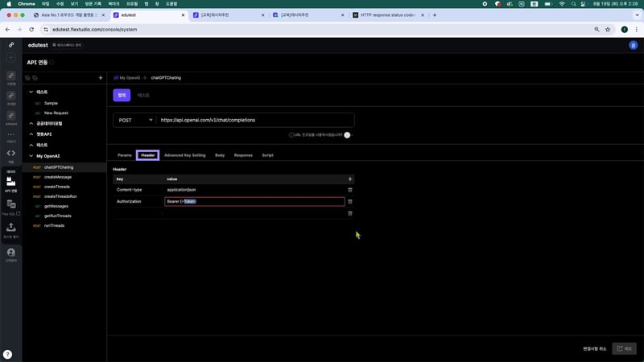Open the POST method dropdown
The width and height of the screenshot is (644, 362).
pyautogui.click(x=134, y=120)
